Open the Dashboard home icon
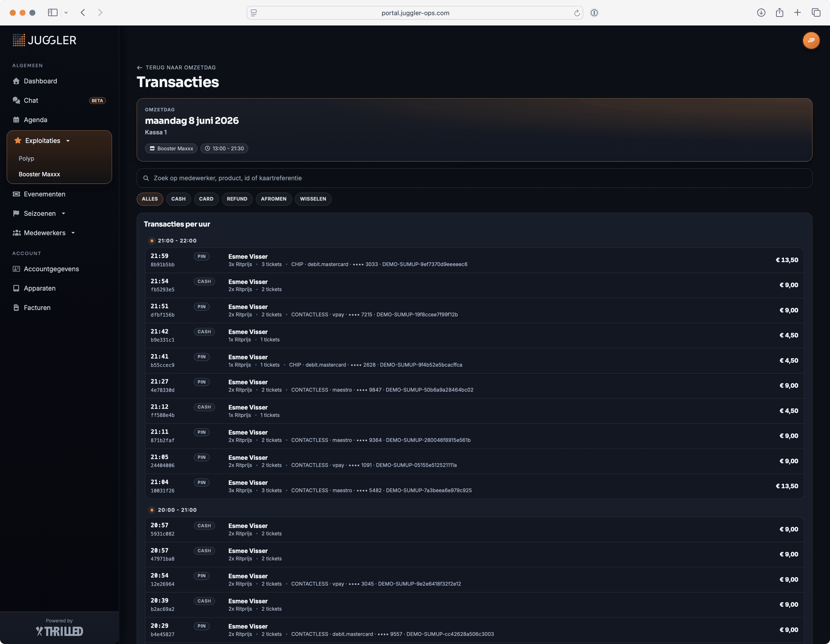The image size is (830, 644). [x=16, y=81]
